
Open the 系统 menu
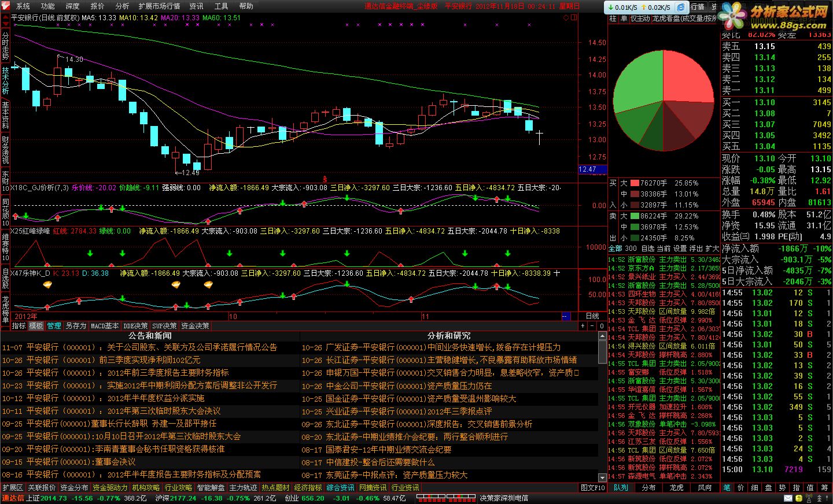(x=23, y=6)
